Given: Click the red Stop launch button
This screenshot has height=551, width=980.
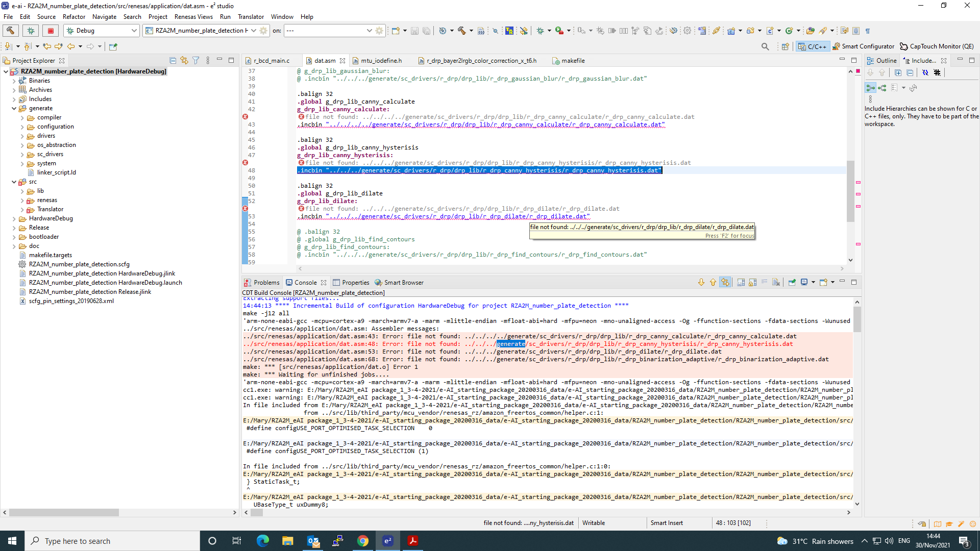Looking at the screenshot, I should (51, 31).
